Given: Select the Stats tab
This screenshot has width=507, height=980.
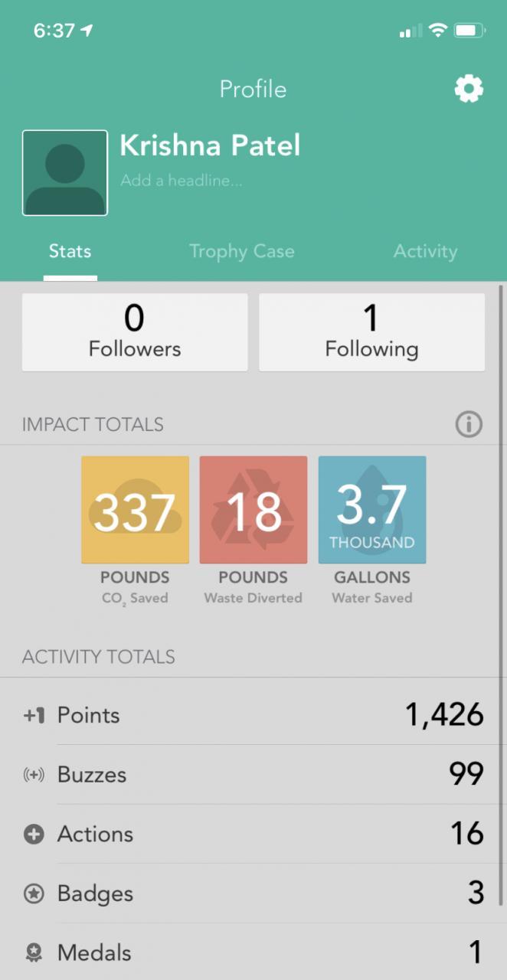Looking at the screenshot, I should coord(70,252).
